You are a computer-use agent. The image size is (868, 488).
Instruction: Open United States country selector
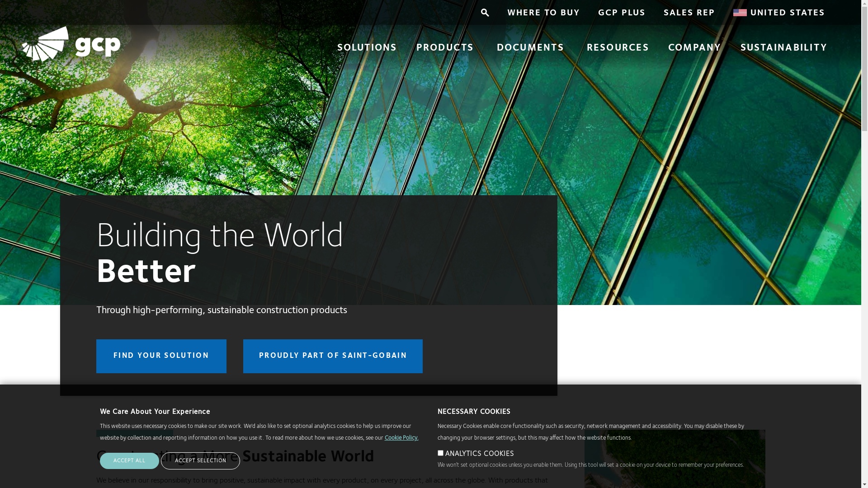click(779, 13)
